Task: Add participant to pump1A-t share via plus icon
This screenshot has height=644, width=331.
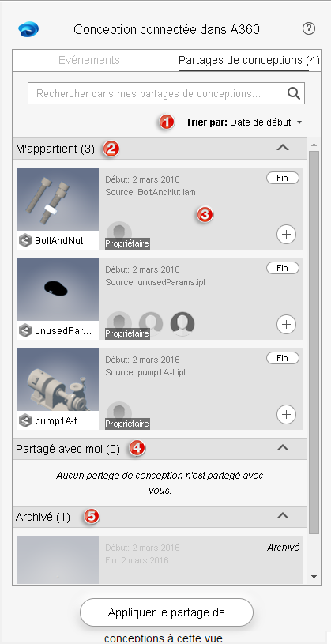Action: 286,414
